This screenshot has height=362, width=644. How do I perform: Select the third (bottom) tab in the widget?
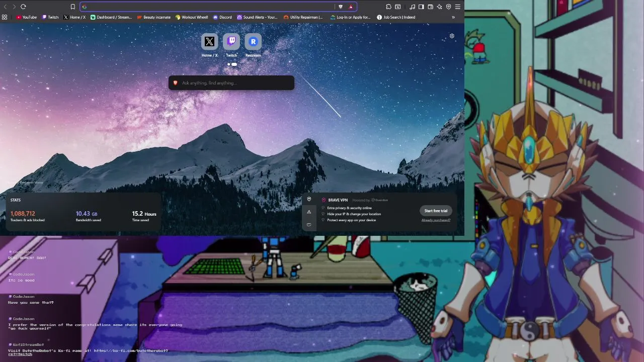(309, 224)
